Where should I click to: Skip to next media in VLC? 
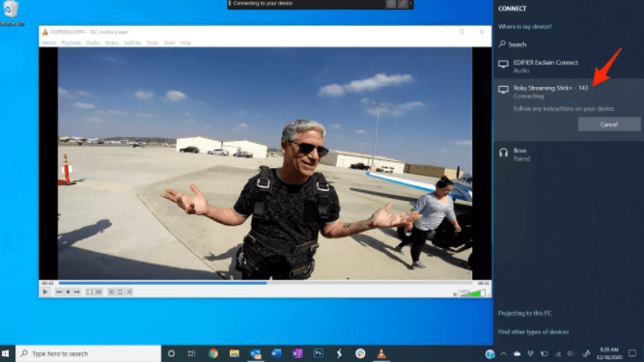(x=77, y=292)
